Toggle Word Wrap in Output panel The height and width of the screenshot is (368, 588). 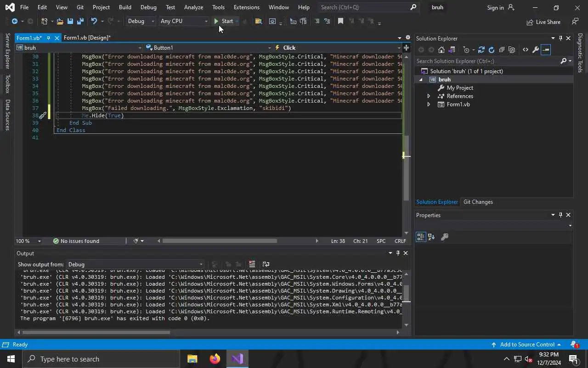coord(266,264)
